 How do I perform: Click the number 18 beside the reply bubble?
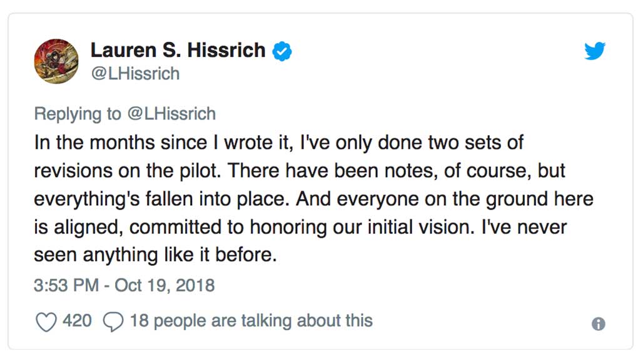click(139, 321)
